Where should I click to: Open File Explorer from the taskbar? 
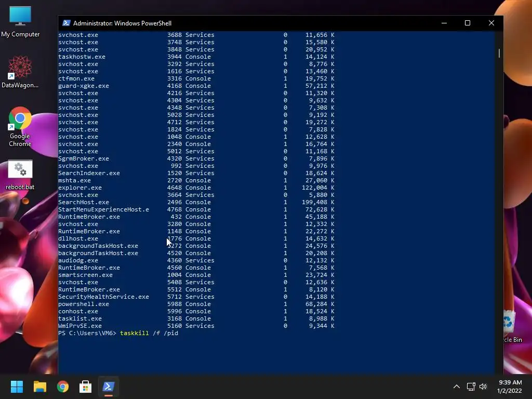[39, 387]
